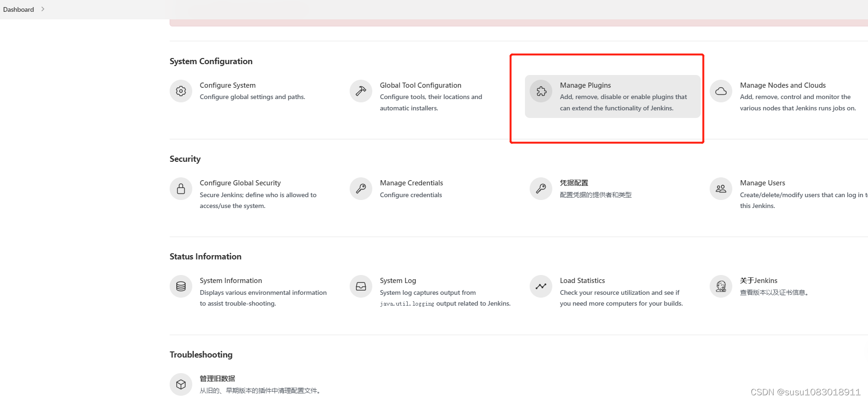Screen dimensions: 868x400
Task: Click the Manage Users people icon
Action: (721, 189)
